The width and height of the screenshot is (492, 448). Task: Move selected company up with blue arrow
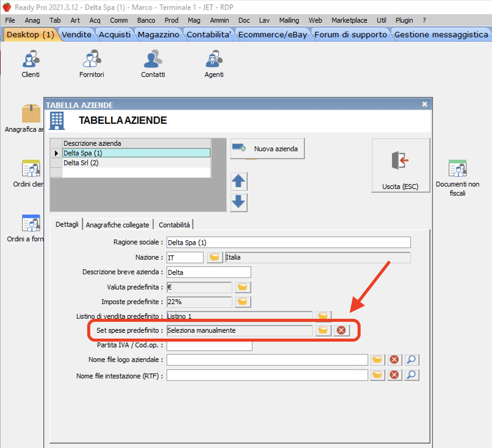239,182
